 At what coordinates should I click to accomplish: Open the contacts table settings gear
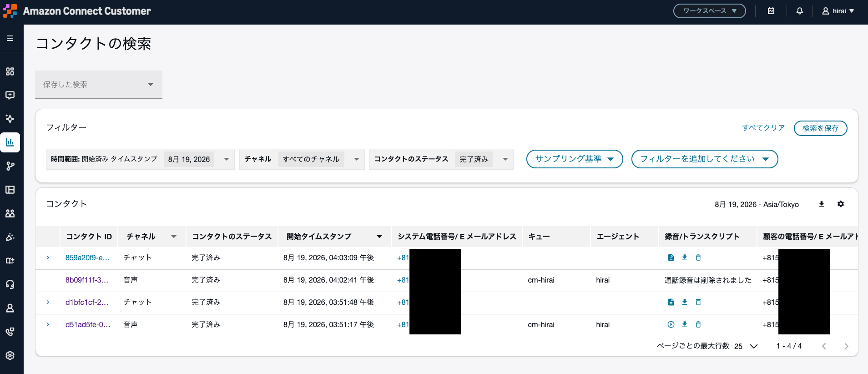point(841,204)
